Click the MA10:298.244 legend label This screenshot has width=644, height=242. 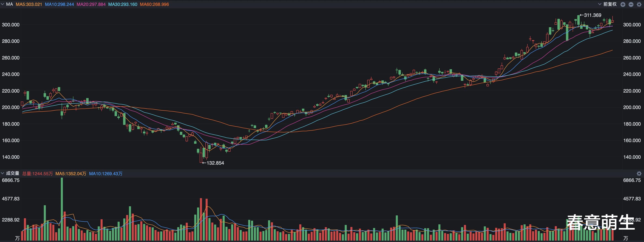pos(59,4)
